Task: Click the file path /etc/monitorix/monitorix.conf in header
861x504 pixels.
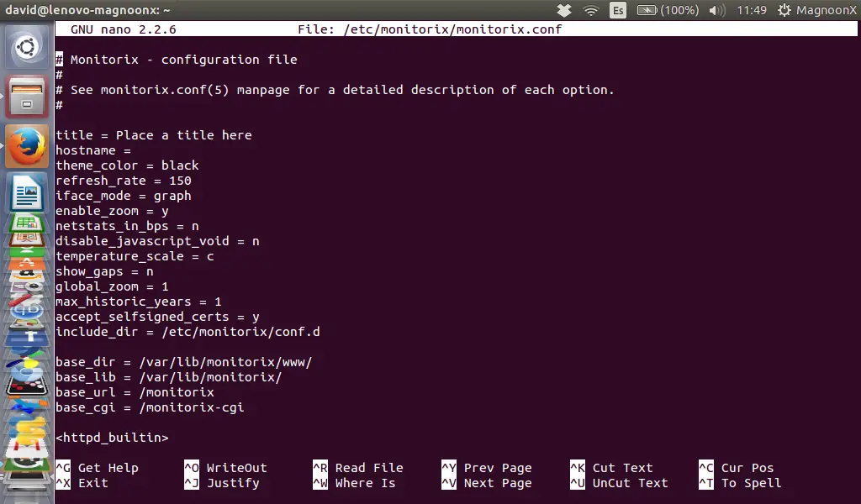Action: (x=452, y=29)
